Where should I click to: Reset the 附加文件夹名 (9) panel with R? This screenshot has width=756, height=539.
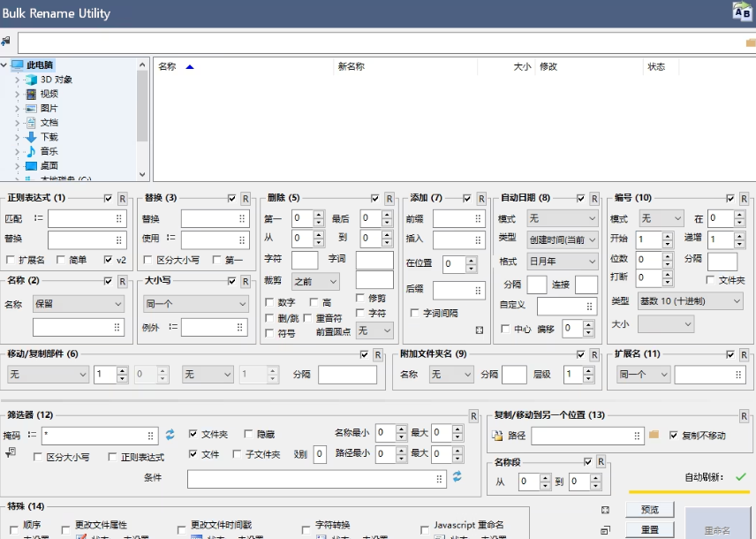point(594,354)
